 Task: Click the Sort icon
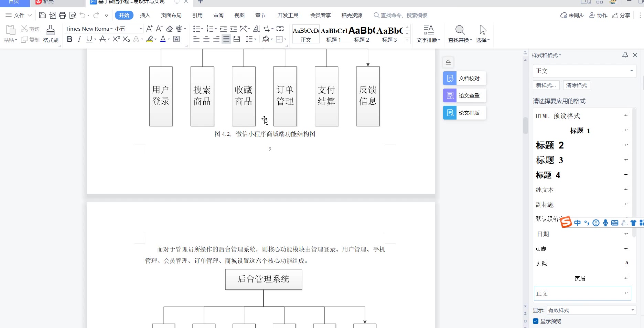(x=257, y=29)
